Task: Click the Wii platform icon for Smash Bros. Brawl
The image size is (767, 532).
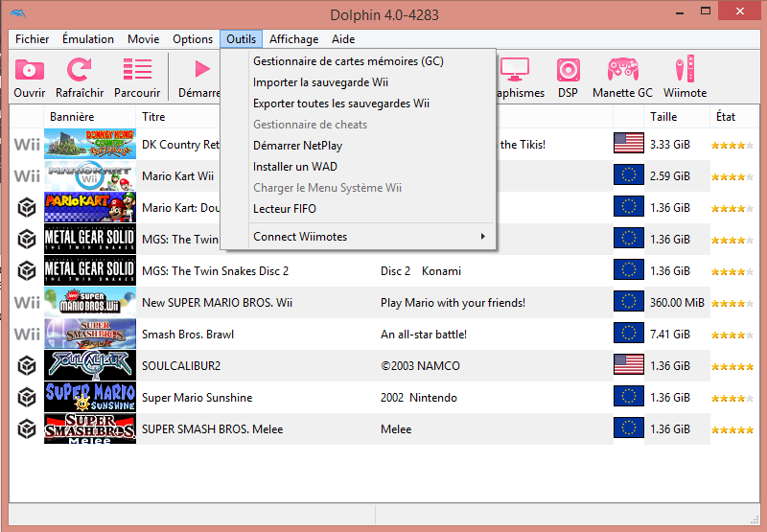Action: [x=27, y=335]
